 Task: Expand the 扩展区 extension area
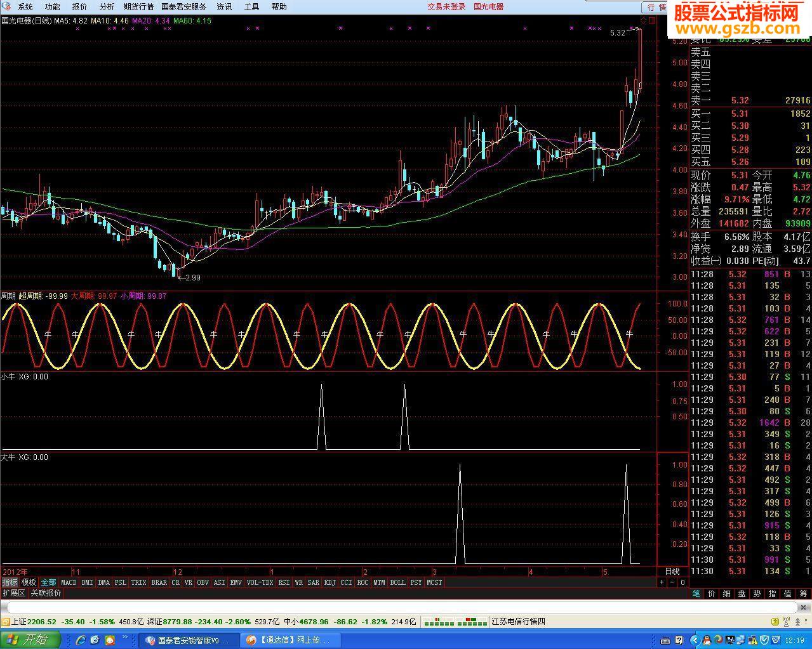14,593
